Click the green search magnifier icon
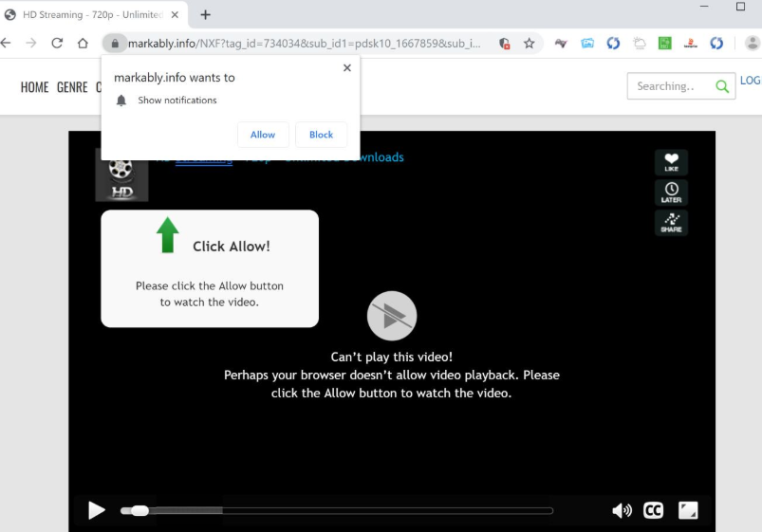Screen dimensions: 762x532 pyautogui.click(x=722, y=86)
